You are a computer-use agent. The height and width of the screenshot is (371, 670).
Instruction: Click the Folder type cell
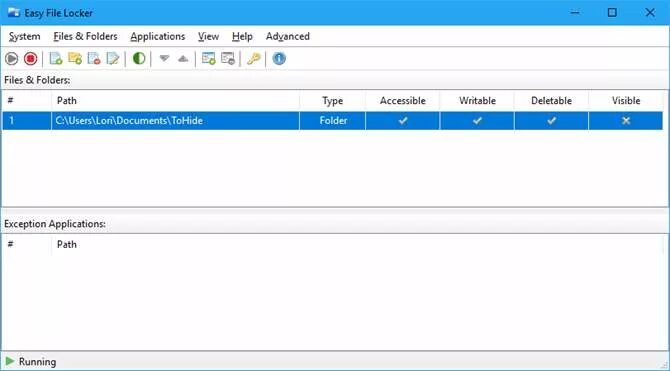333,121
